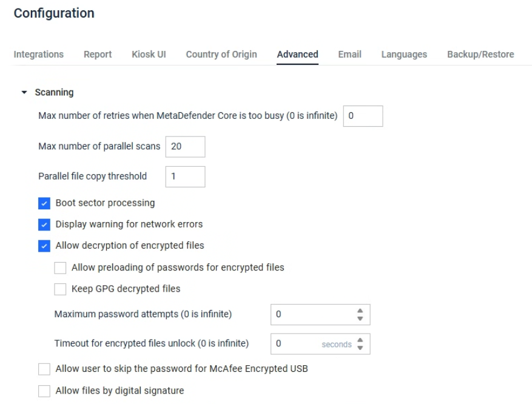Go to the Kiosk UI tab
Screen dimensions: 532x404
coord(149,55)
